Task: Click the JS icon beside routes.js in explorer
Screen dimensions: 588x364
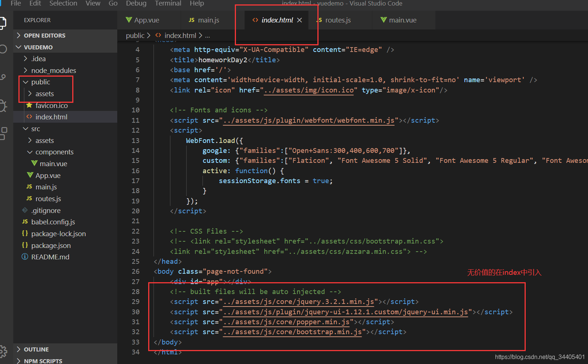Action: (x=29, y=199)
